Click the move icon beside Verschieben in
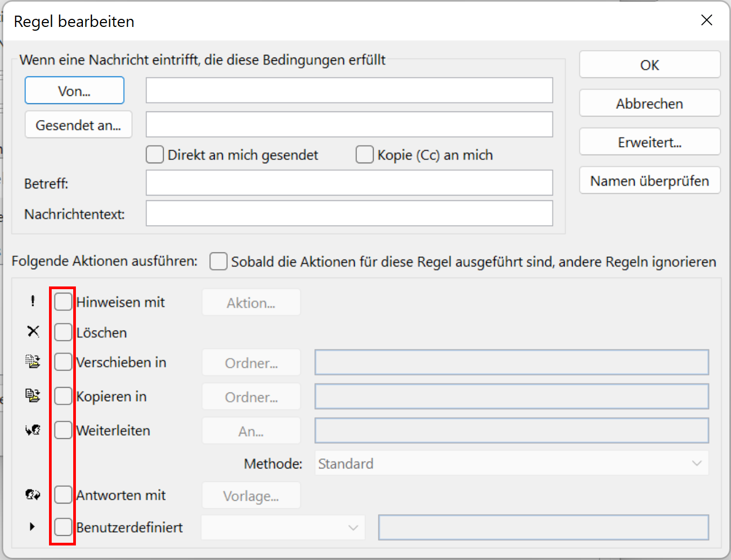Image resolution: width=731 pixels, height=560 pixels. pyautogui.click(x=33, y=361)
